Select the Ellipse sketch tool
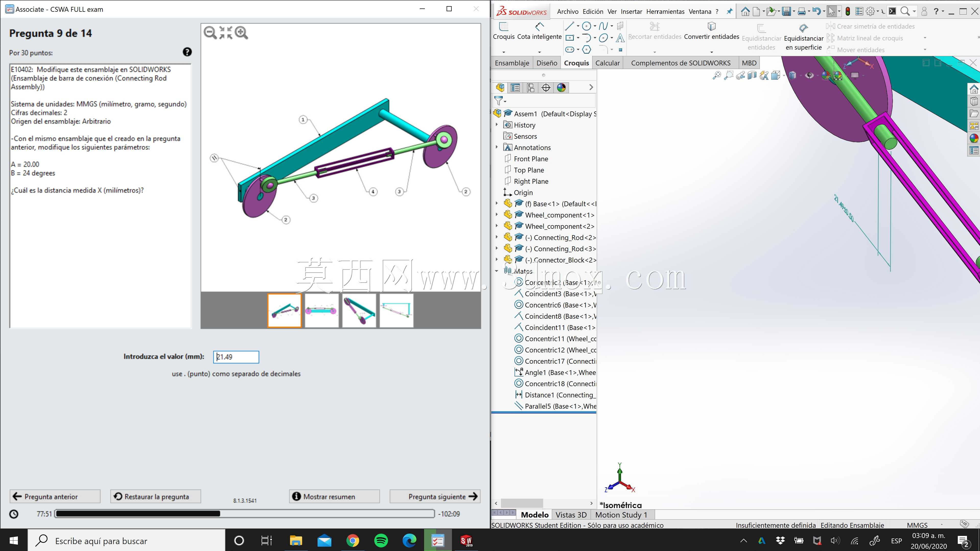The height and width of the screenshot is (551, 980). 603,38
